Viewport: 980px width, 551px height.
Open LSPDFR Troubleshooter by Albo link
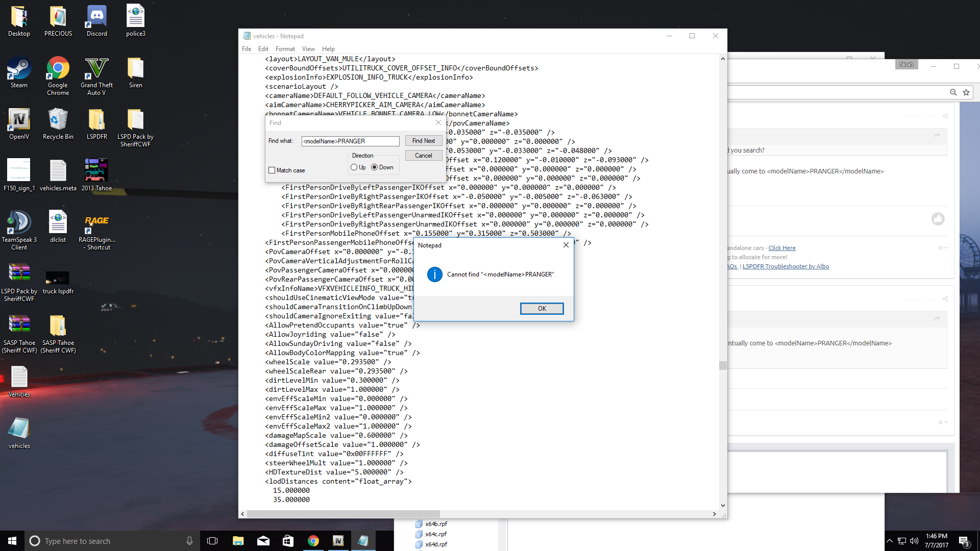pyautogui.click(x=786, y=266)
